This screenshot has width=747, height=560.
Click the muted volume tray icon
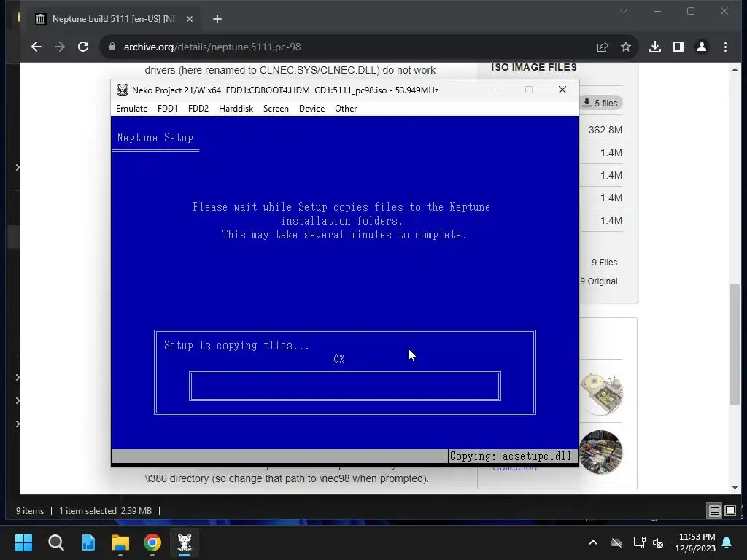659,542
